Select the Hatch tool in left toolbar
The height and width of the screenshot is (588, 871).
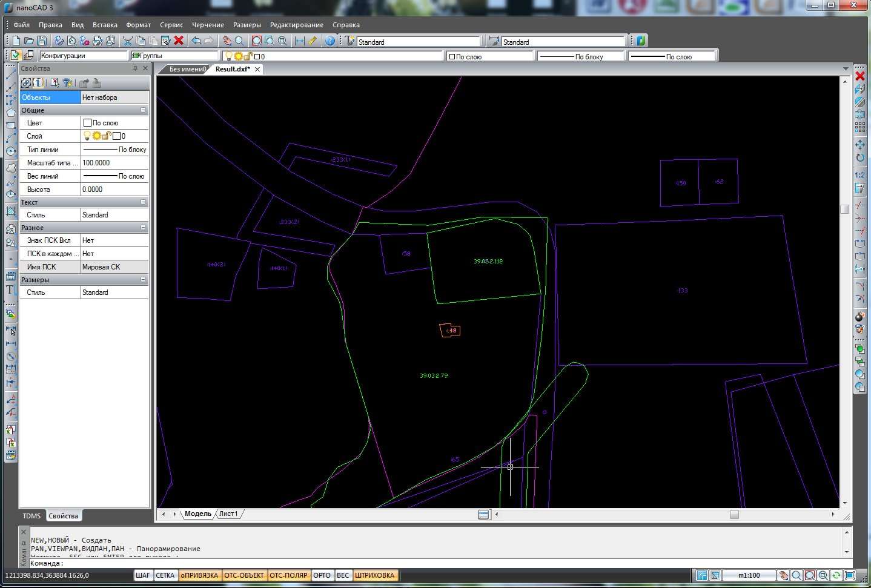coord(11,211)
